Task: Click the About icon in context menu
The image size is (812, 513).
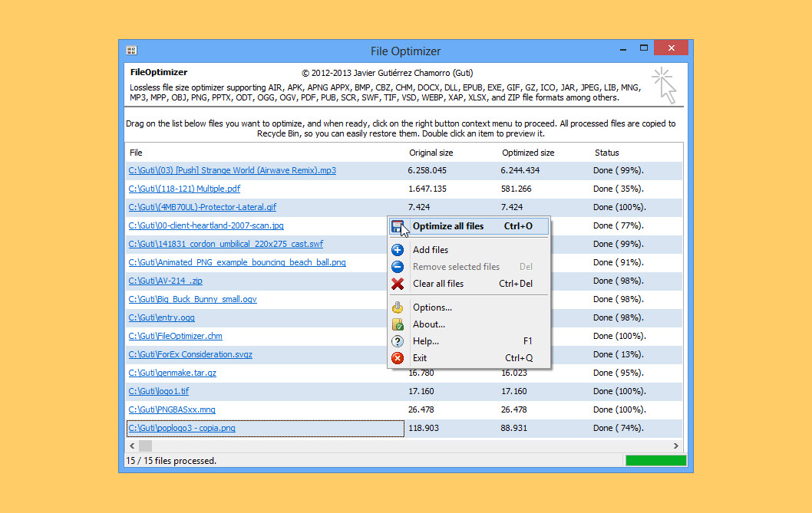Action: (398, 324)
